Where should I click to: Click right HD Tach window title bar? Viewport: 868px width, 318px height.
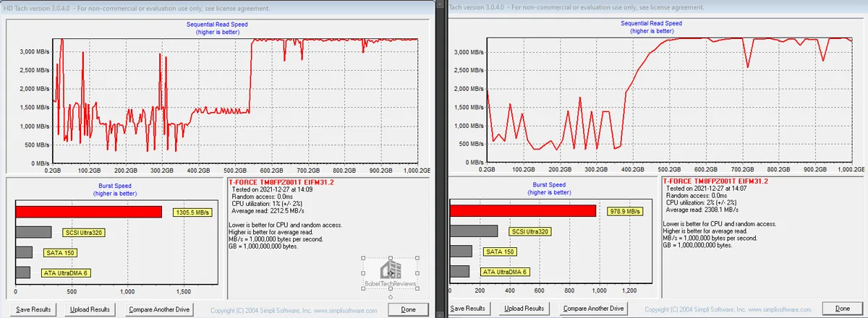pos(658,7)
